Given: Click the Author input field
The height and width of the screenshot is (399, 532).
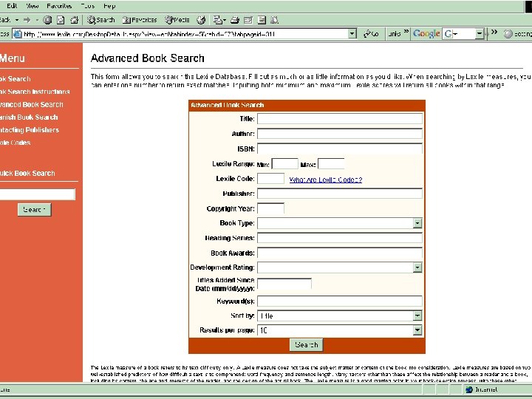Looking at the screenshot, I should pyautogui.click(x=340, y=134).
